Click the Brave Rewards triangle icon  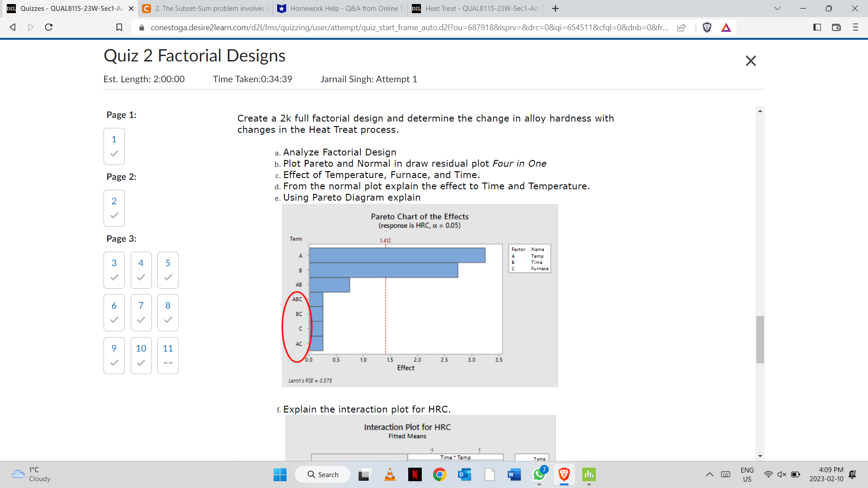click(726, 28)
